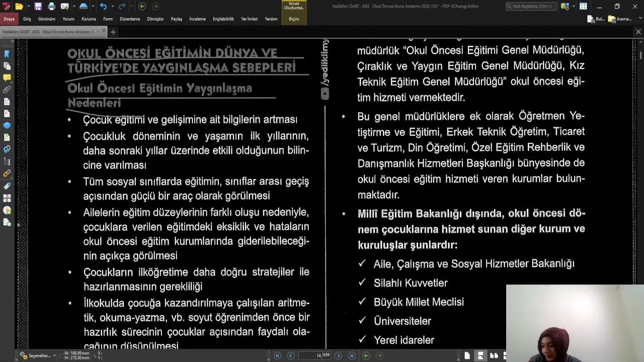The width and height of the screenshot is (644, 362).
Task: Go to previous view with green back arrow
Action: [x=142, y=7]
